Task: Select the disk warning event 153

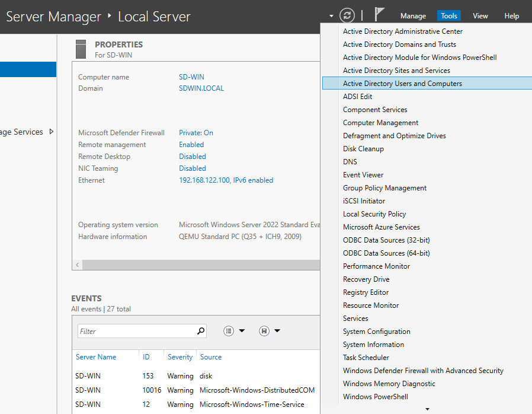Action: (196, 376)
